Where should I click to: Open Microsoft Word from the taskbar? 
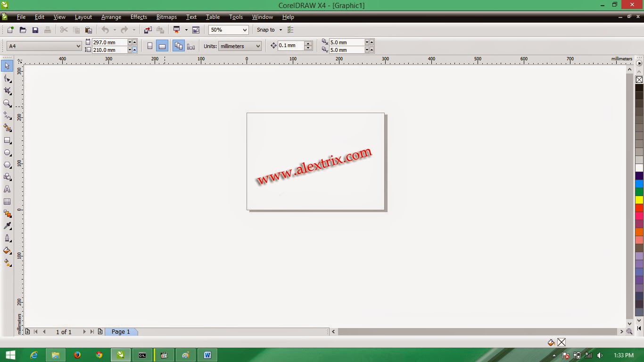click(x=207, y=355)
